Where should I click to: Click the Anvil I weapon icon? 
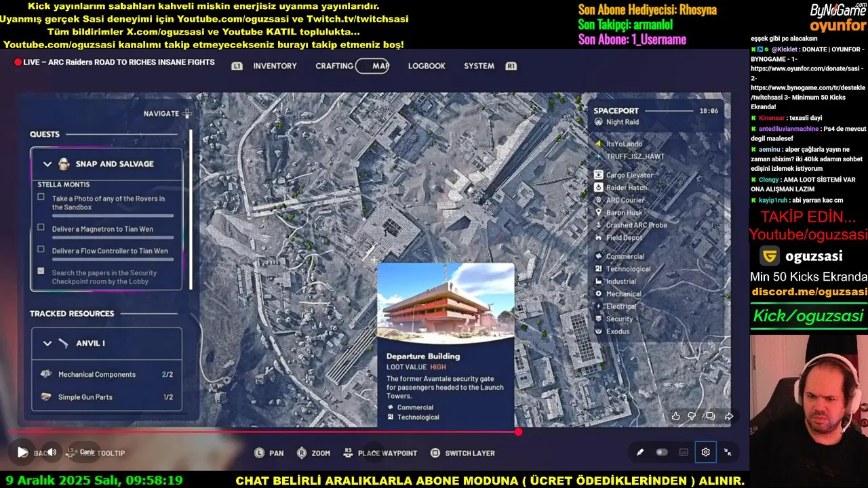pyautogui.click(x=64, y=344)
